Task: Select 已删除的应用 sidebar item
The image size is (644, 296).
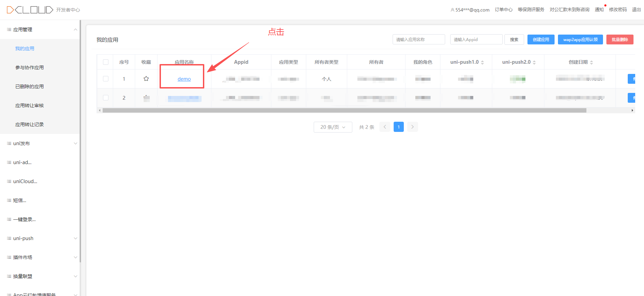Action: [29, 86]
